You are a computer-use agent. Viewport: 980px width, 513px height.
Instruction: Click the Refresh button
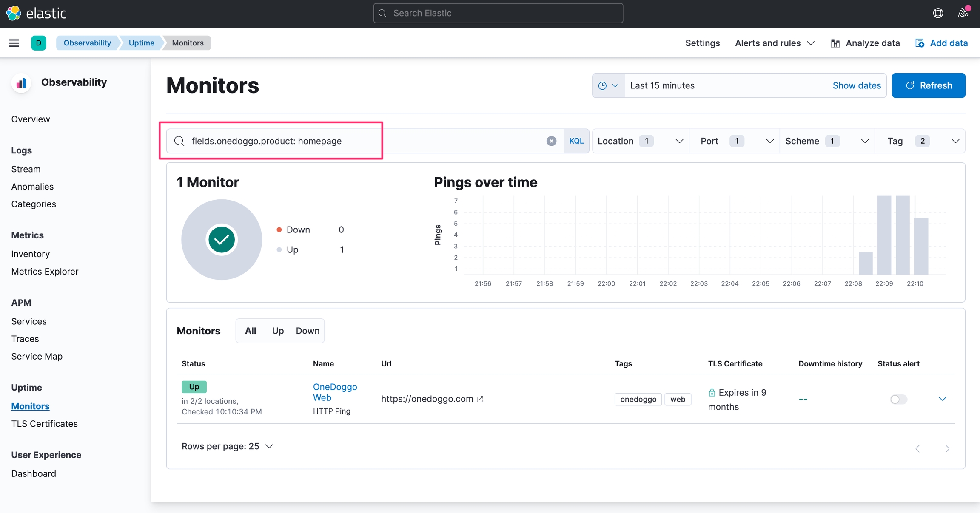coord(928,85)
